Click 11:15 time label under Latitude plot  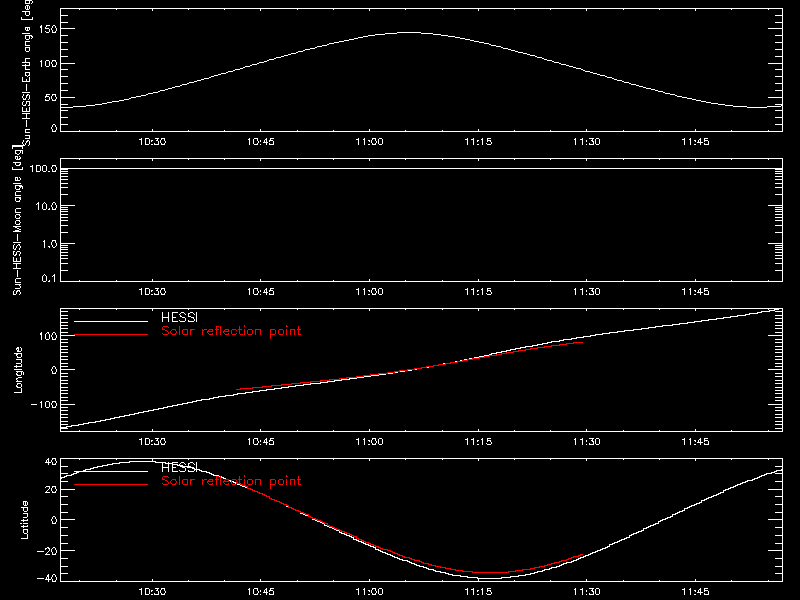click(x=478, y=591)
